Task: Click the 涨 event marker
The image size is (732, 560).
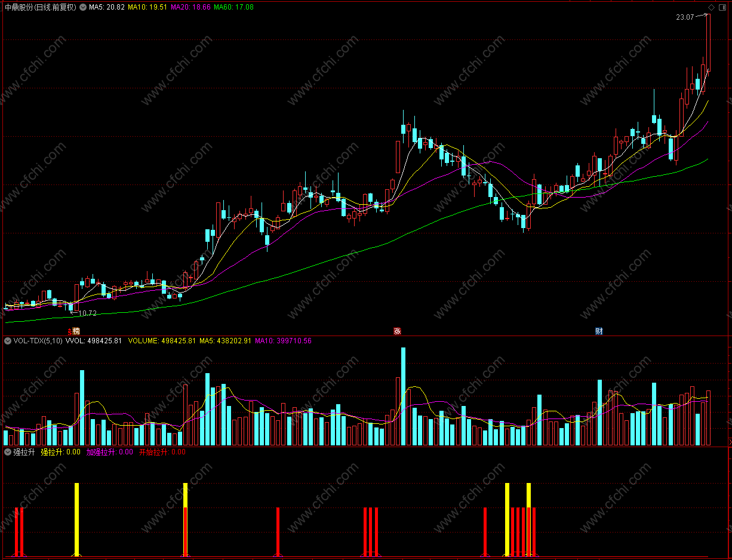Action: coord(397,331)
